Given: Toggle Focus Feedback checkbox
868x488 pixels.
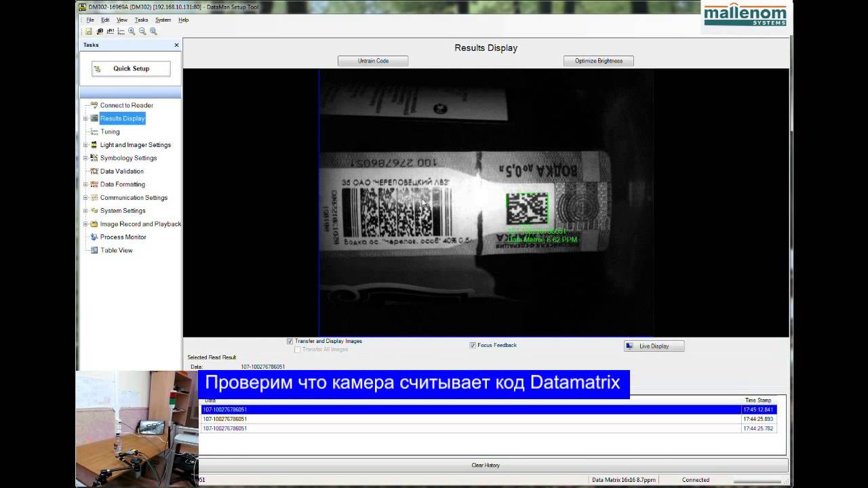Looking at the screenshot, I should coord(473,345).
